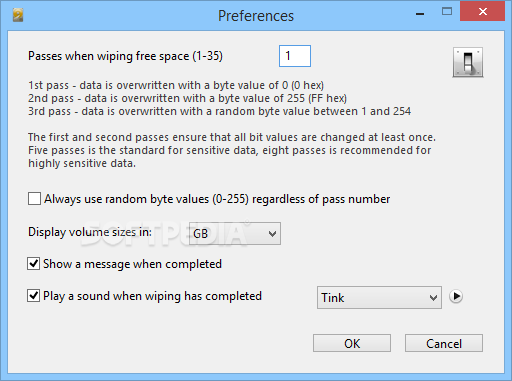Close the Preferences window with the X
This screenshot has width=512, height=381.
tap(482, 12)
